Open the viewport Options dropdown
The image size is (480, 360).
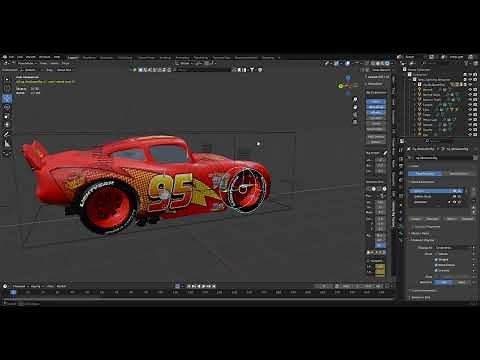coord(381,70)
